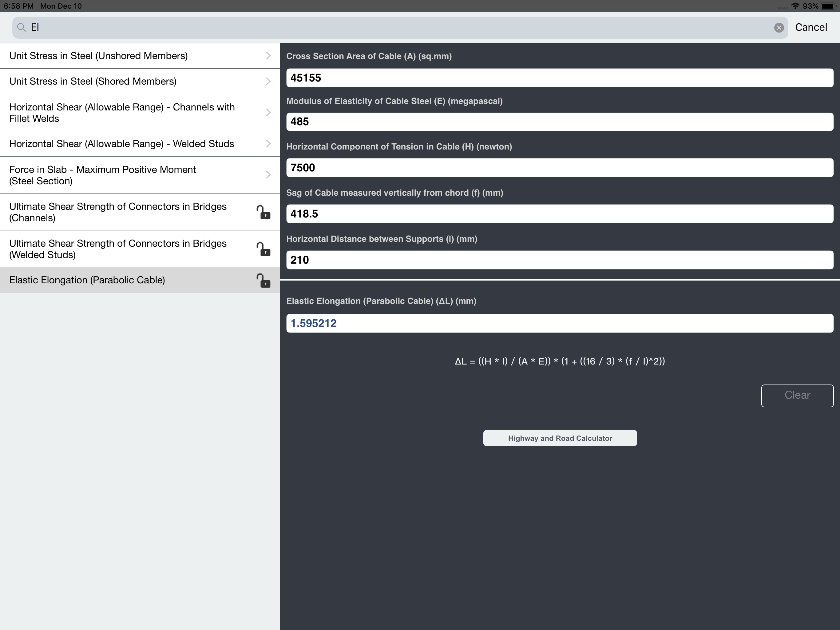Tap lock icon on Connectors in Bridges (Channels)
Viewport: 840px width, 630px height.
click(263, 212)
